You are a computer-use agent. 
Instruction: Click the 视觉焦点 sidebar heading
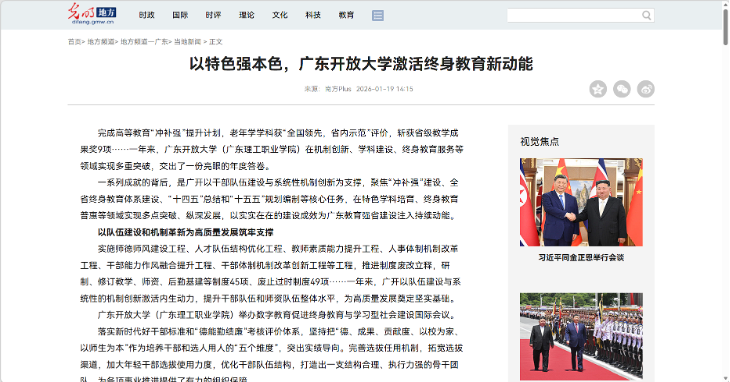point(540,141)
